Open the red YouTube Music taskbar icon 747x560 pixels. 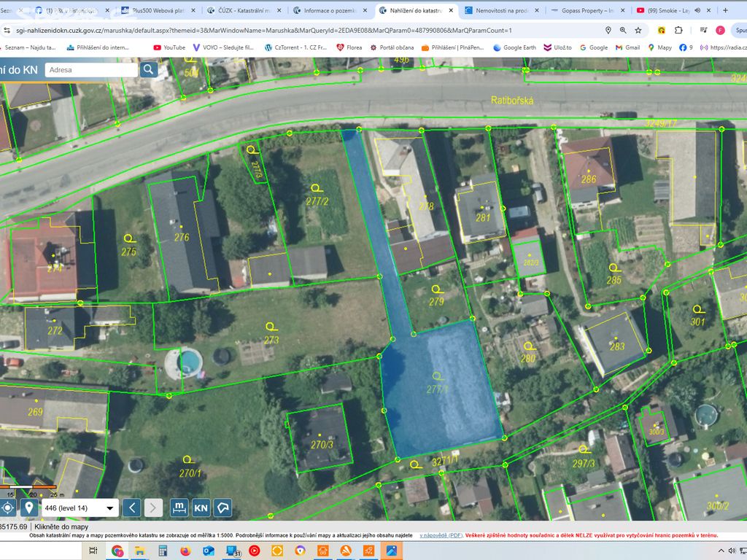[x=254, y=551]
